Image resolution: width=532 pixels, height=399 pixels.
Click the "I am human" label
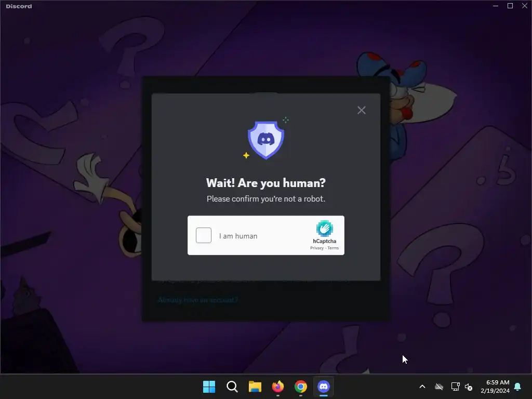[238, 236]
